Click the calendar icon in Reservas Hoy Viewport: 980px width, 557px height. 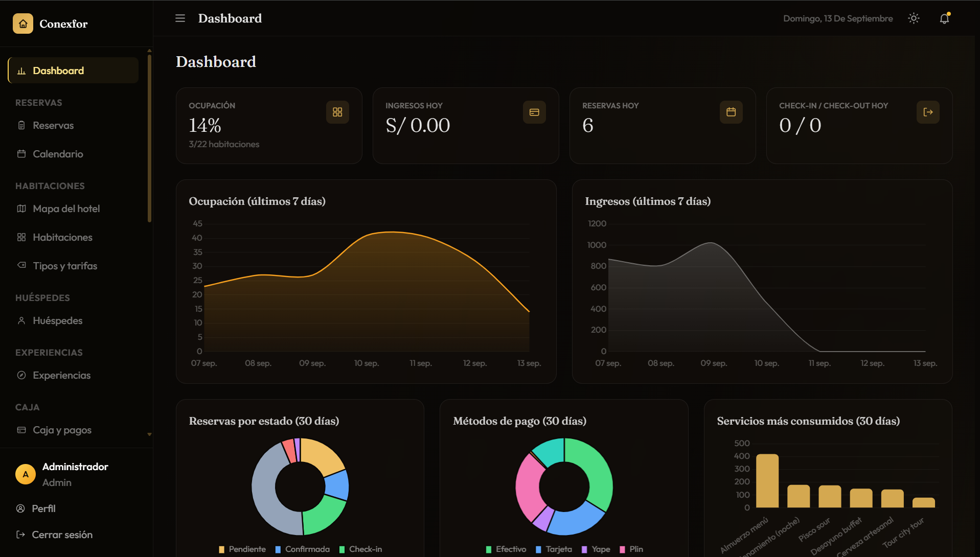click(x=731, y=112)
